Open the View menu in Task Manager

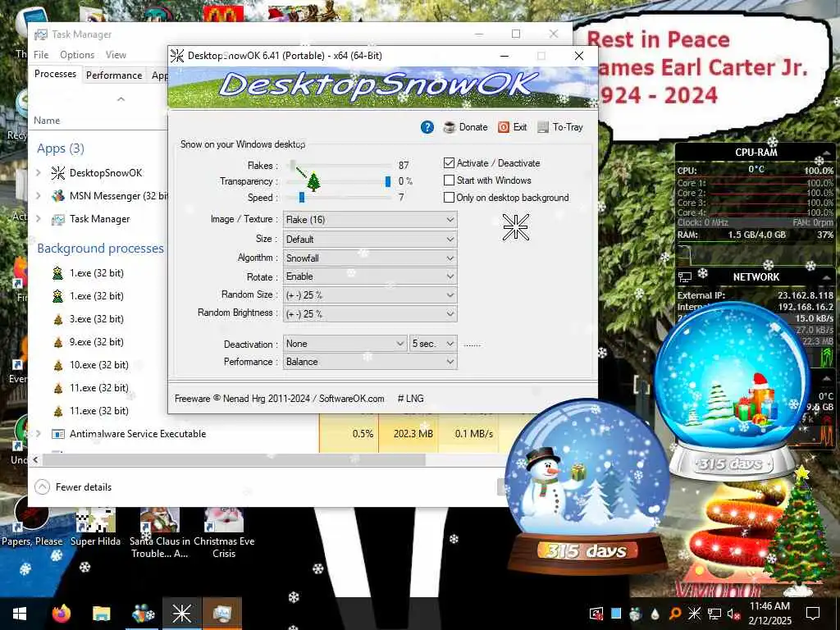click(x=116, y=55)
